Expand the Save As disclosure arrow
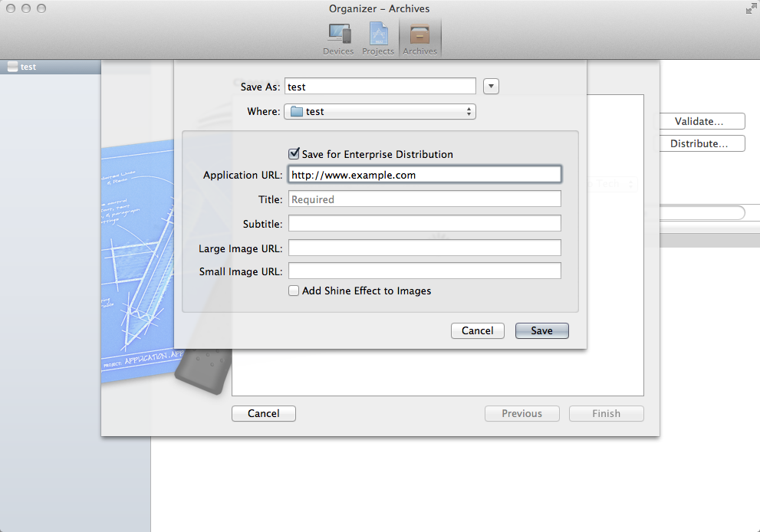Screen dimensions: 760x532 [x=492, y=87]
